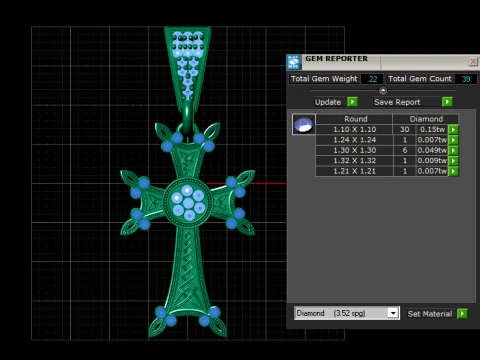Click the Save Report button label
480x360 pixels.
397,102
